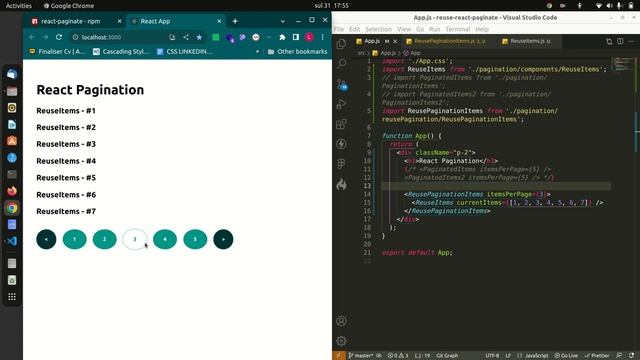Click the previous page arrow button
640x360 pixels.
[x=46, y=239]
